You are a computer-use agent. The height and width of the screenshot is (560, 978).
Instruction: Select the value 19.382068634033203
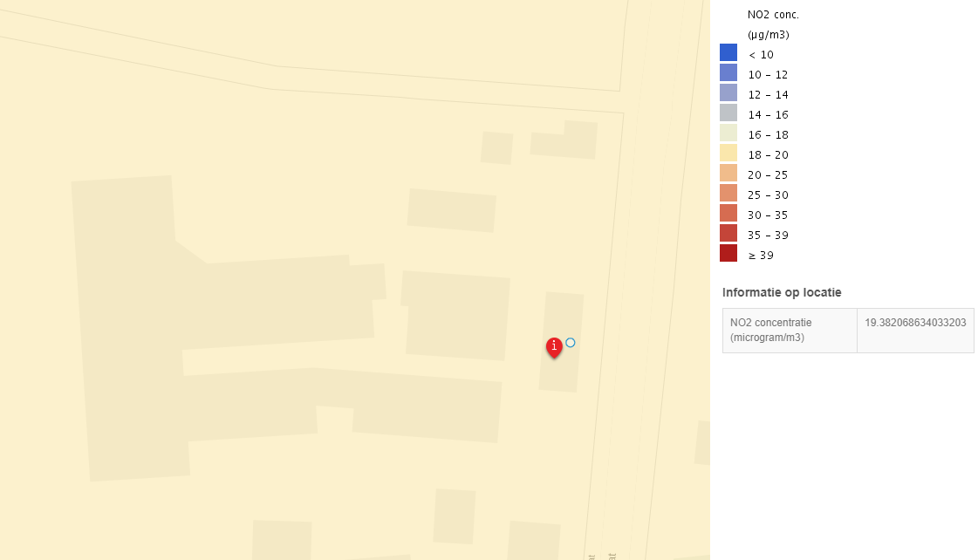coord(915,323)
